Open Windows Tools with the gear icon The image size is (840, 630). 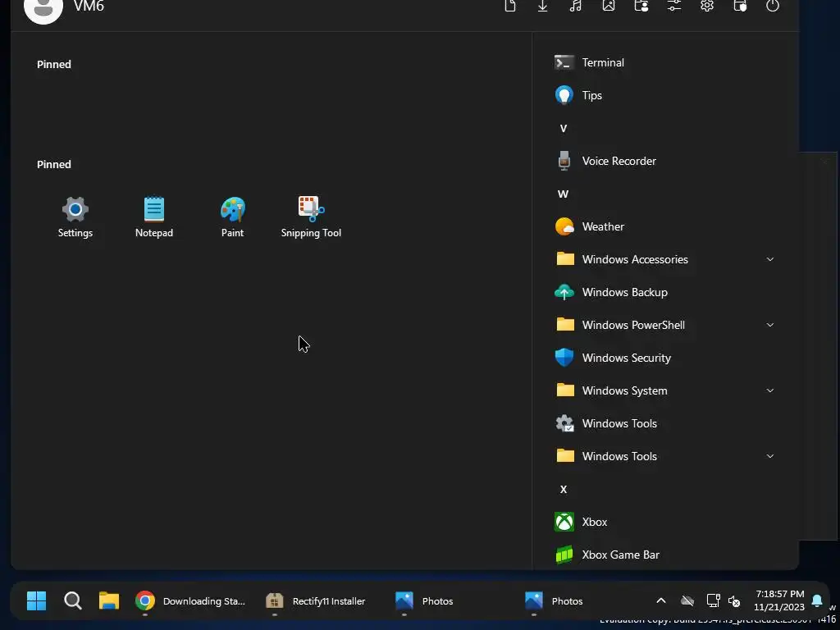(x=664, y=424)
